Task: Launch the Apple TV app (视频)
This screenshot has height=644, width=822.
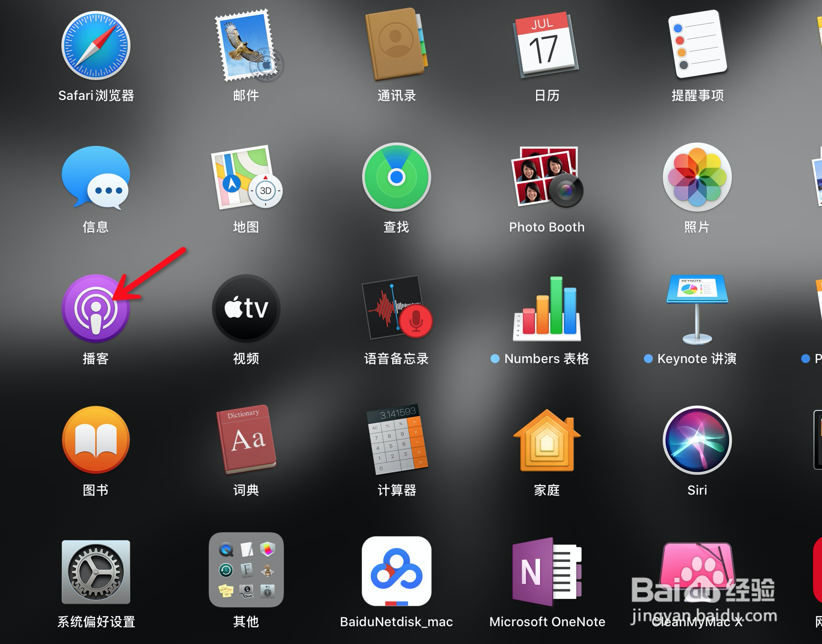Action: click(x=246, y=309)
